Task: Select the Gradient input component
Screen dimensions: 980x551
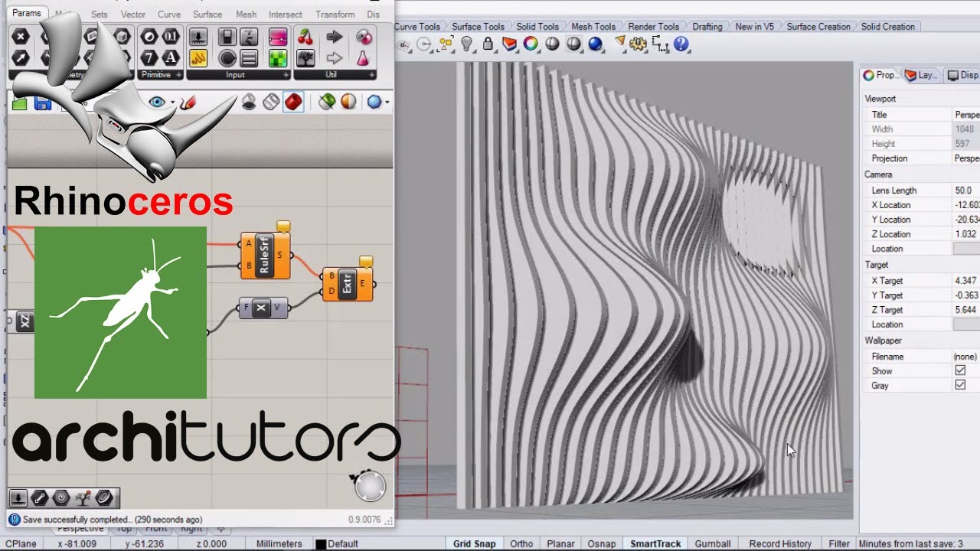Action: [x=278, y=37]
